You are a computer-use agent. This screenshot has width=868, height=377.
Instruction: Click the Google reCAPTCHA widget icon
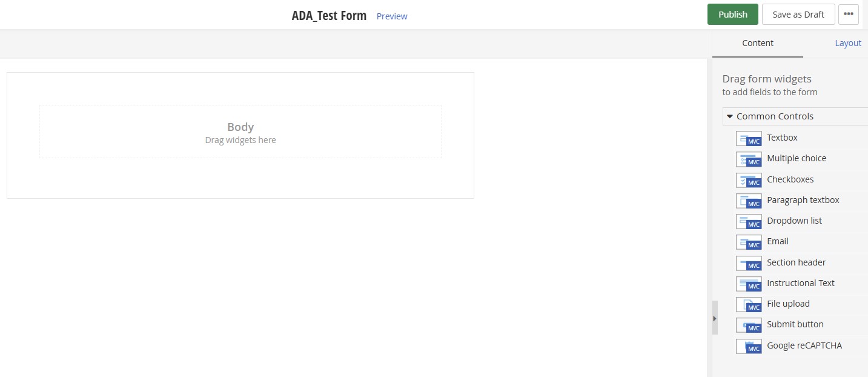coord(749,346)
